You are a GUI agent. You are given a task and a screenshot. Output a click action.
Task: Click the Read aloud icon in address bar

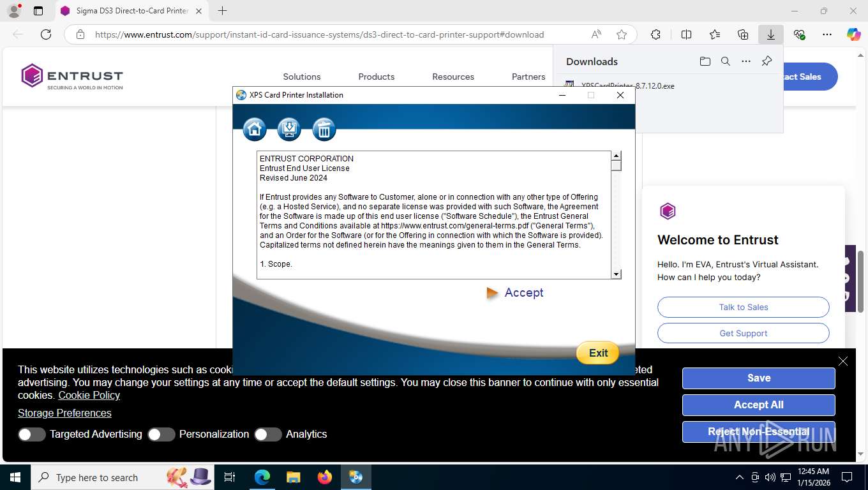596,34
